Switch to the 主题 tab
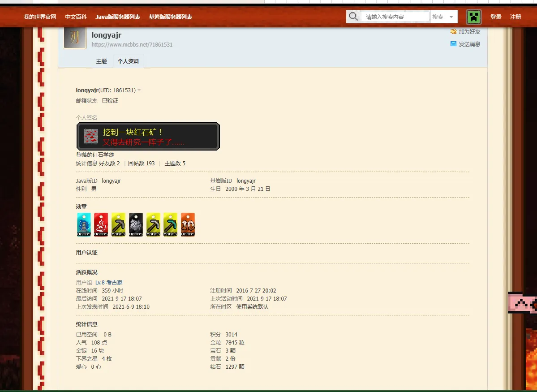 101,61
